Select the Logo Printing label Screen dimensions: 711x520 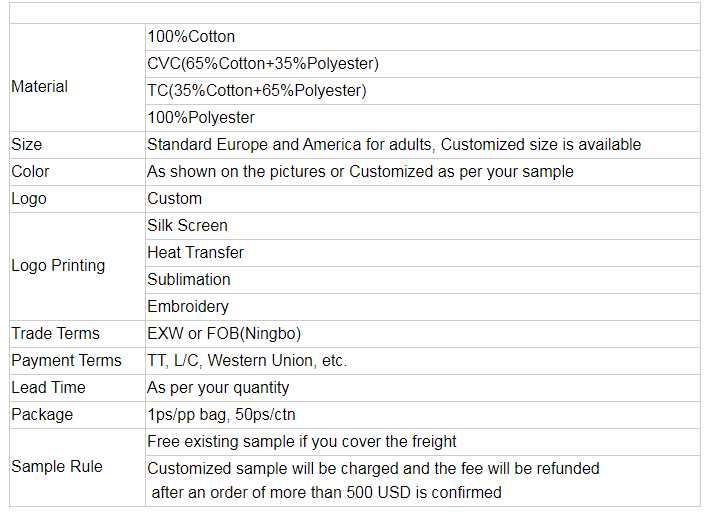pos(58,266)
